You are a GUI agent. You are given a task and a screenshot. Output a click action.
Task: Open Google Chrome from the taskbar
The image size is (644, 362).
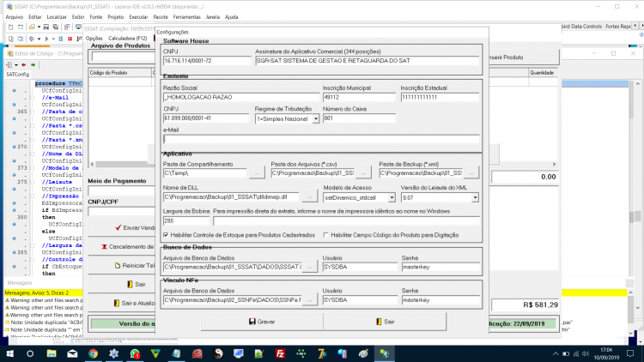coord(94,353)
